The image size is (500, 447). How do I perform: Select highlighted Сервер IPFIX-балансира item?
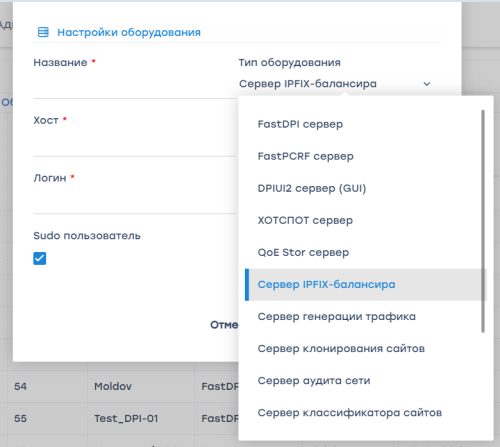(x=366, y=285)
